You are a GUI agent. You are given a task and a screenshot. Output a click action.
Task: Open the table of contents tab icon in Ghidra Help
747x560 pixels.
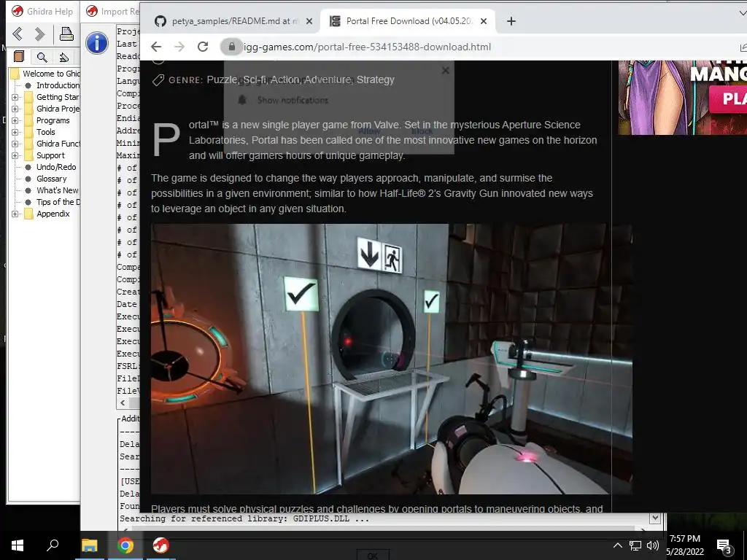pyautogui.click(x=19, y=57)
